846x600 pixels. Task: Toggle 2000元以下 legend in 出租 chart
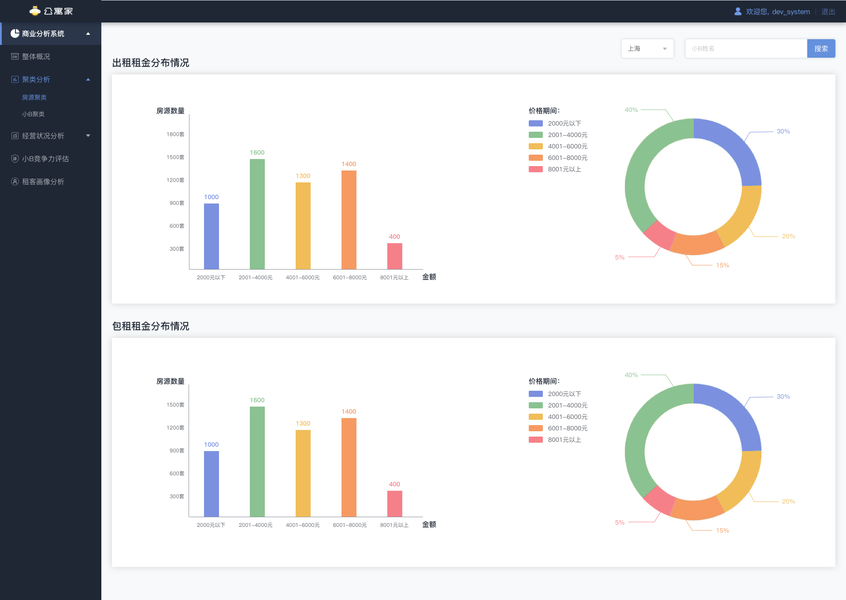pos(555,123)
